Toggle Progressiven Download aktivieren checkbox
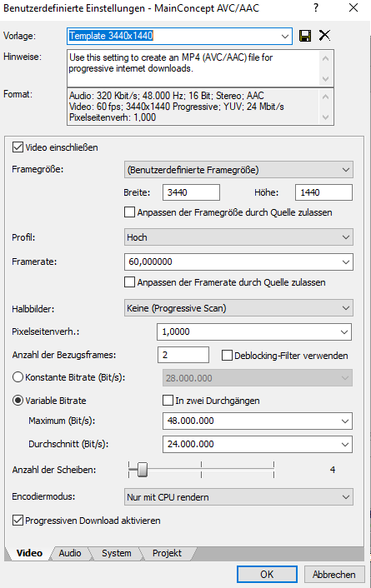Image resolution: width=371 pixels, height=588 pixels. pyautogui.click(x=18, y=521)
